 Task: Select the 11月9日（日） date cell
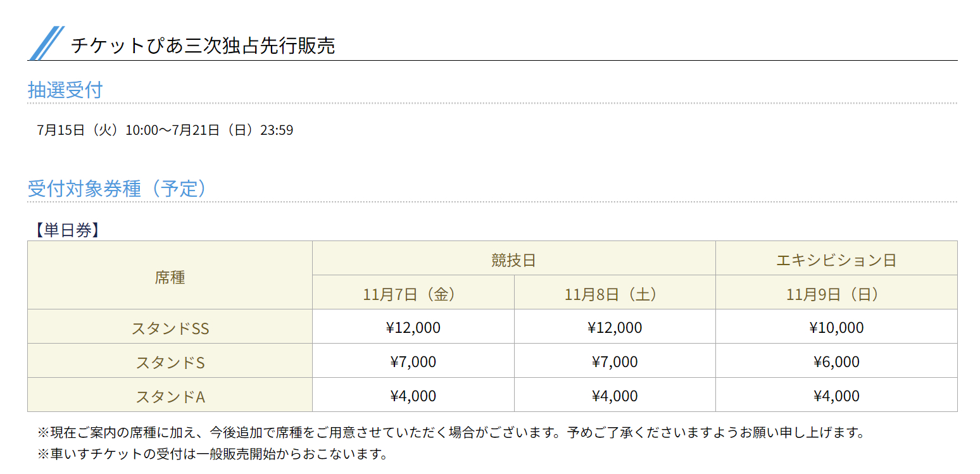point(836,292)
